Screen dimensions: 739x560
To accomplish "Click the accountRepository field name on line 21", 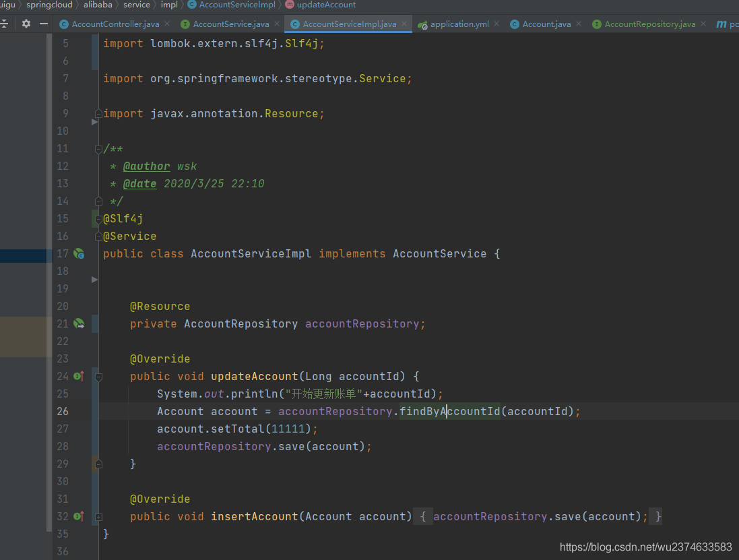I will pos(362,324).
